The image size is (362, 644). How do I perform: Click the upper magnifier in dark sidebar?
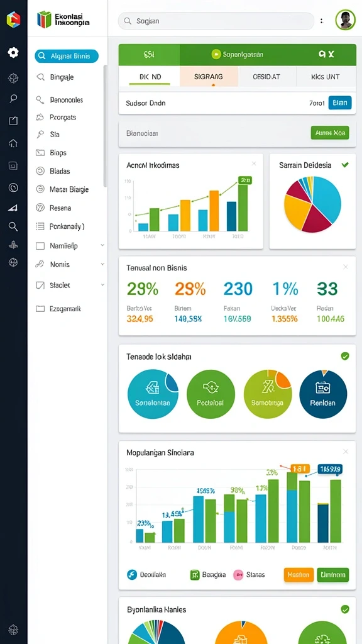click(13, 98)
